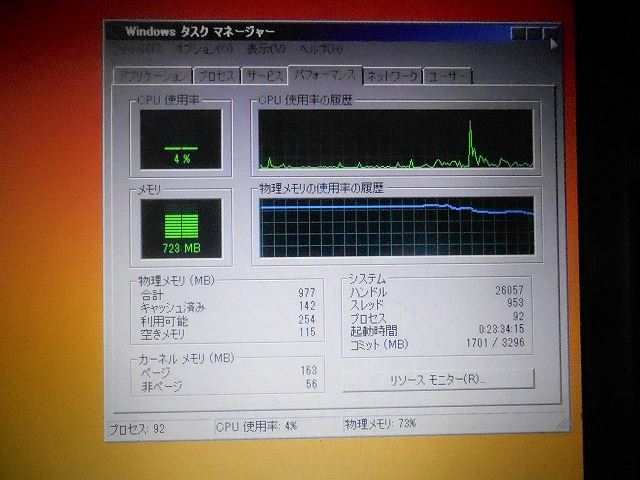Click the キャッシュ済み value 142
The width and height of the screenshot is (640, 480).
[x=307, y=306]
